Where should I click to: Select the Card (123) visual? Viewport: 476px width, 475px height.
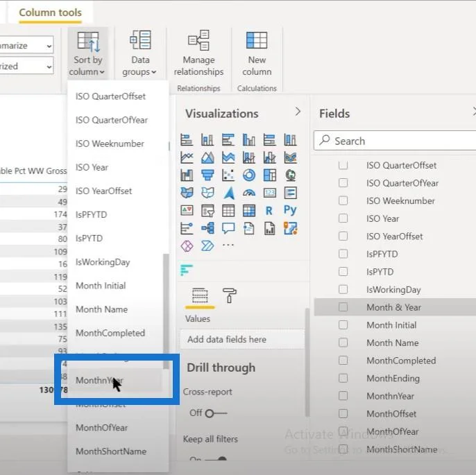click(x=269, y=193)
